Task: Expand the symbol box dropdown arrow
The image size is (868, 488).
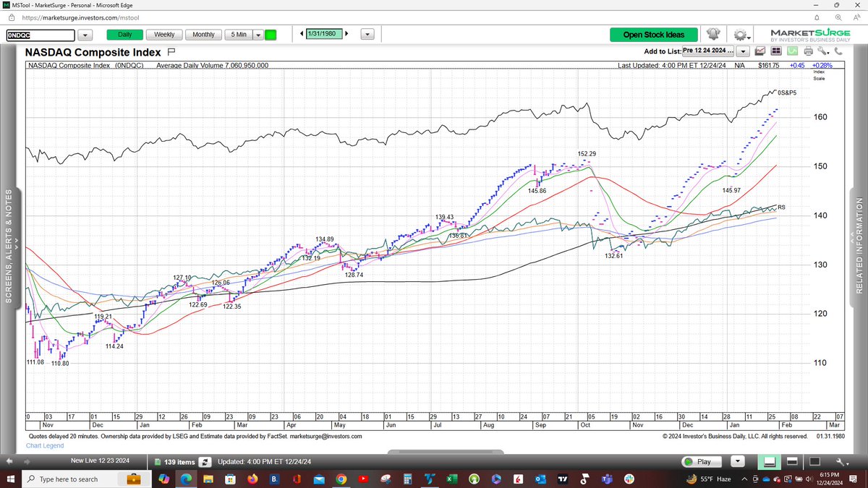Action: 85,34
